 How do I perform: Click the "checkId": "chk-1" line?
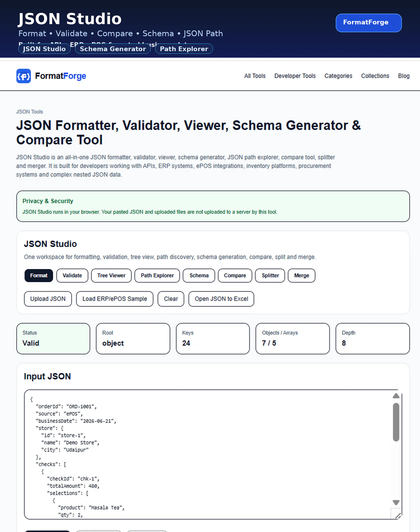tap(73, 479)
